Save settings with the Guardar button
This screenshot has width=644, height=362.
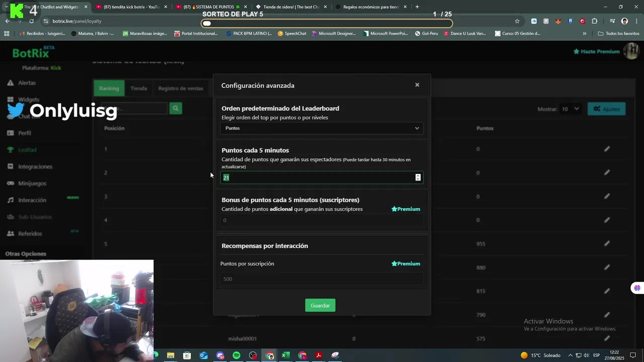320,305
